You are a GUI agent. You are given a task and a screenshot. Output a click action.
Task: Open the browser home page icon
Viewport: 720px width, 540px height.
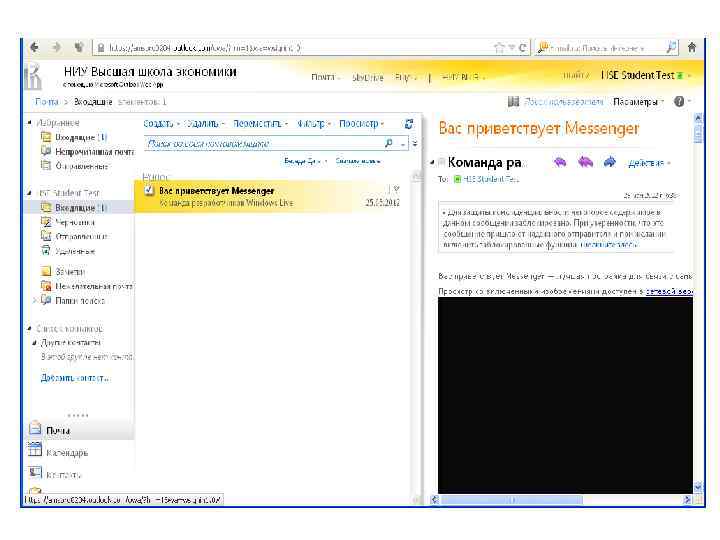tap(692, 47)
